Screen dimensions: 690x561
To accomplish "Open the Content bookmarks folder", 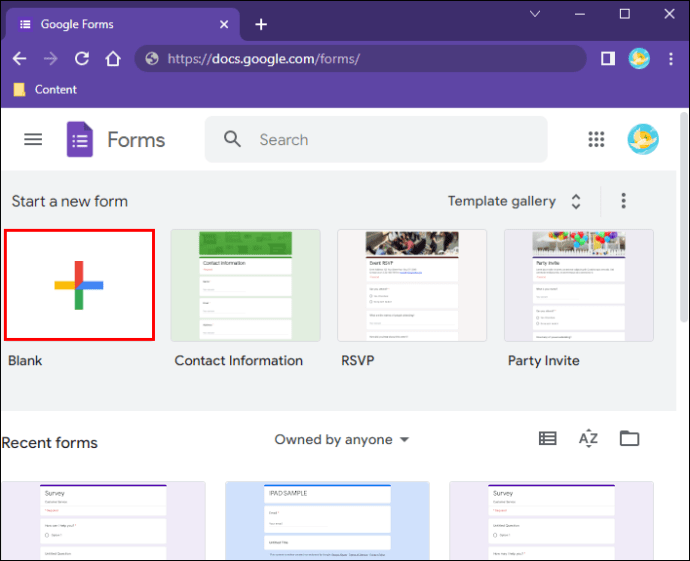I will tap(45, 90).
